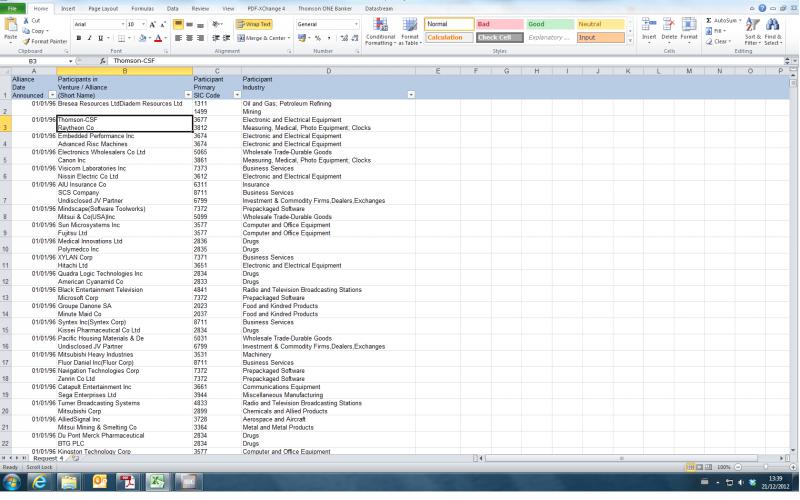Click the Increase Indent icon
Image resolution: width=800 pixels, height=500 pixels.
[227, 38]
